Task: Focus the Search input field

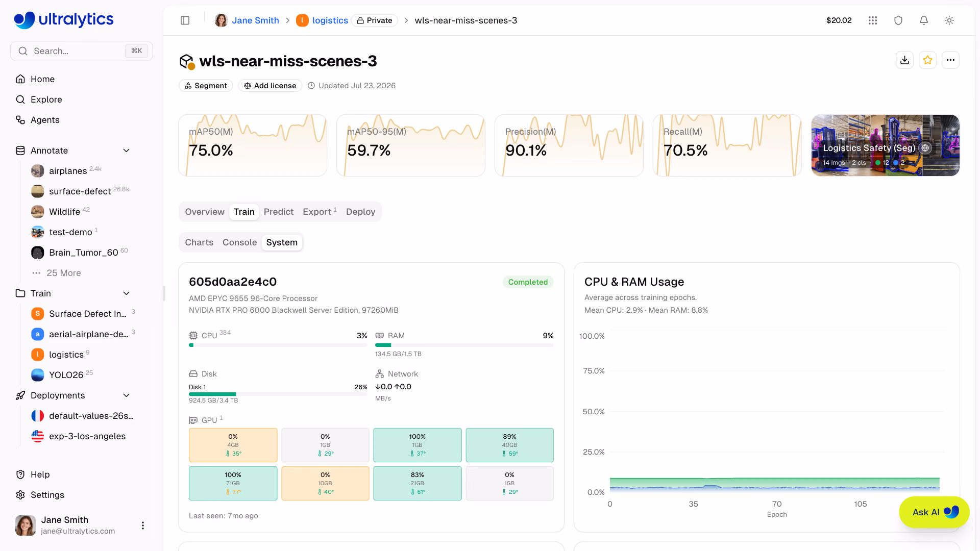Action: click(x=82, y=51)
